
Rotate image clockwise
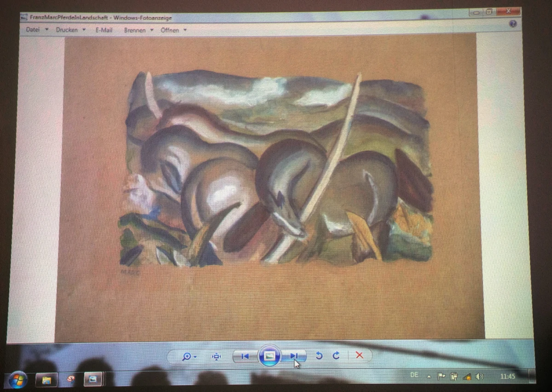coord(336,356)
